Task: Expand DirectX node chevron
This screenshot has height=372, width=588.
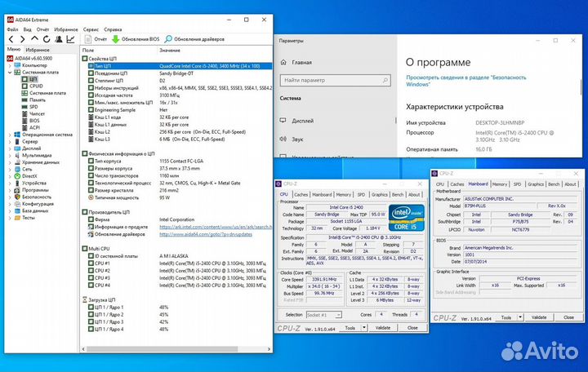Action: point(10,176)
